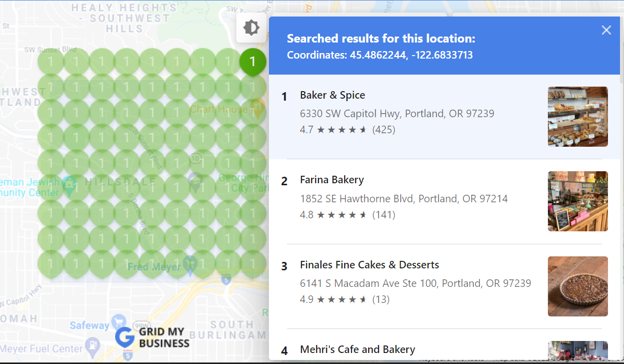Click the top-left grid rank pin
Viewport: 624px width, 364px height.
pos(51,61)
